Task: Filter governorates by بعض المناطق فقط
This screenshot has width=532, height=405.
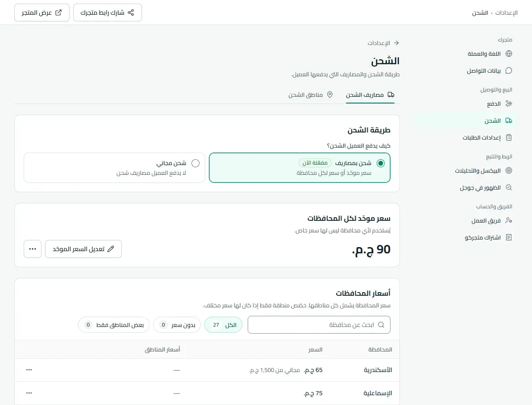Action: pos(114,325)
